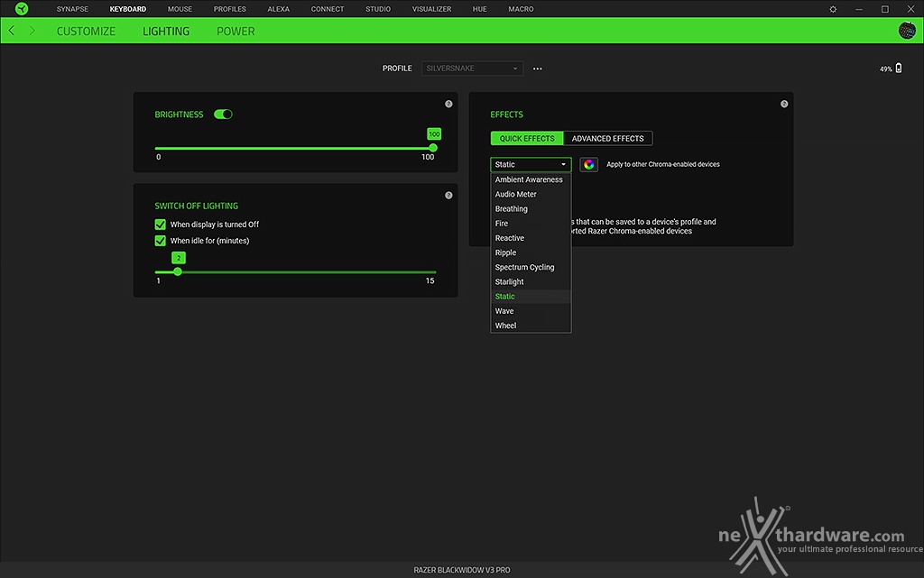Open the Customize sub-tab
This screenshot has height=578, width=924.
(86, 32)
